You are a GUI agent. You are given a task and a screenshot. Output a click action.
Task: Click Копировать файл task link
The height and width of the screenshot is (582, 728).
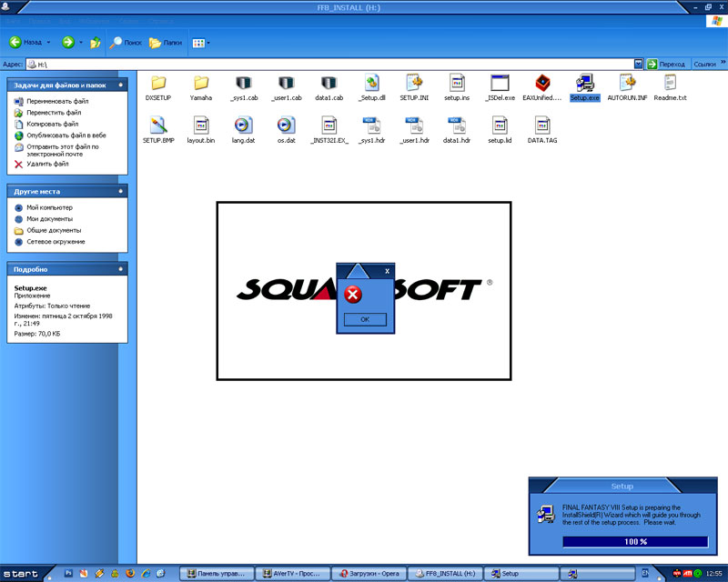click(x=53, y=124)
